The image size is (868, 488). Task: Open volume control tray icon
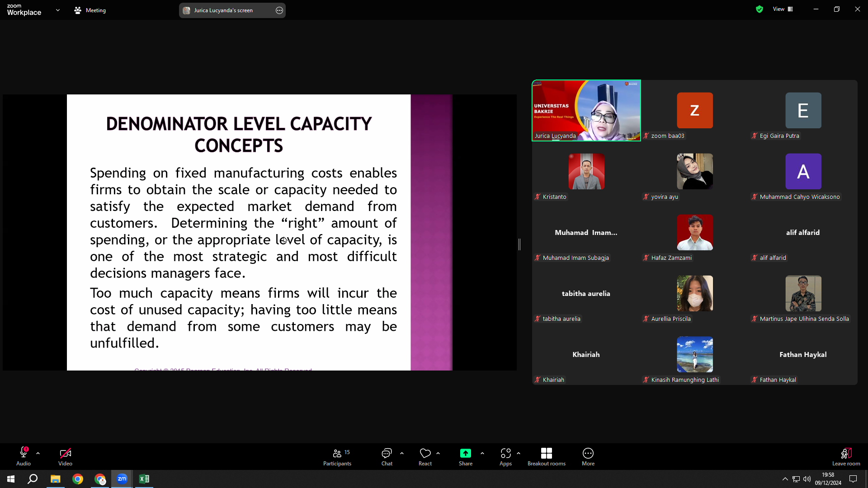(x=807, y=479)
